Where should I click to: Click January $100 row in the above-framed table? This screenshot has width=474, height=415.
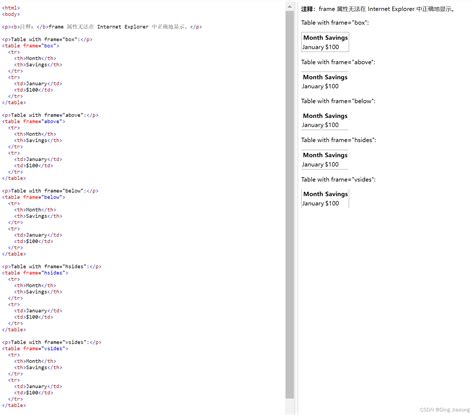[320, 86]
